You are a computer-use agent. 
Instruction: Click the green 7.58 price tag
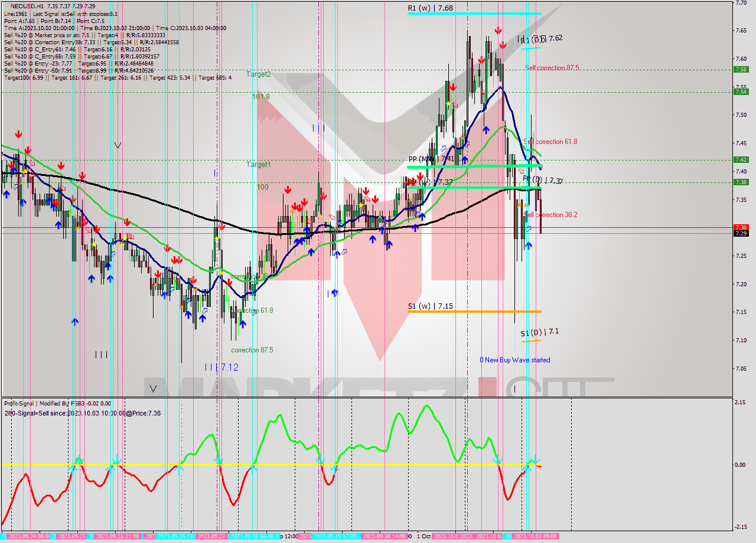point(741,69)
